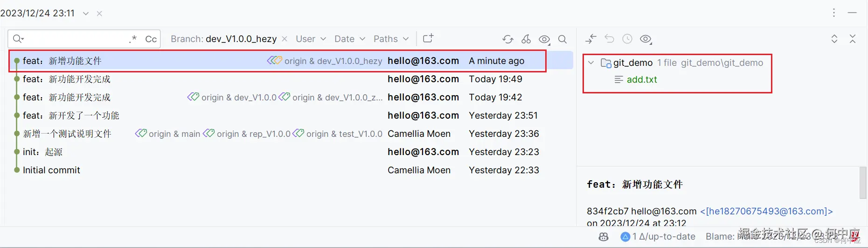Click the email link he18270675493@163.com

click(x=766, y=211)
